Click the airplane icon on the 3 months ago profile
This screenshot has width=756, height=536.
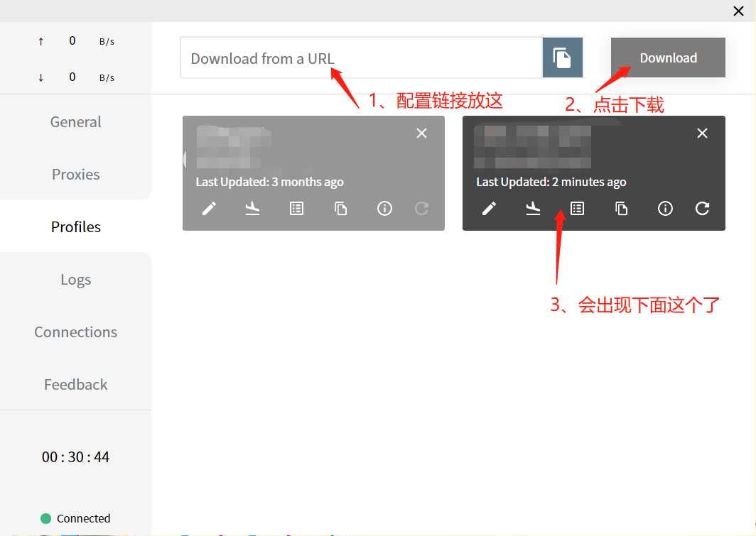tap(252, 209)
